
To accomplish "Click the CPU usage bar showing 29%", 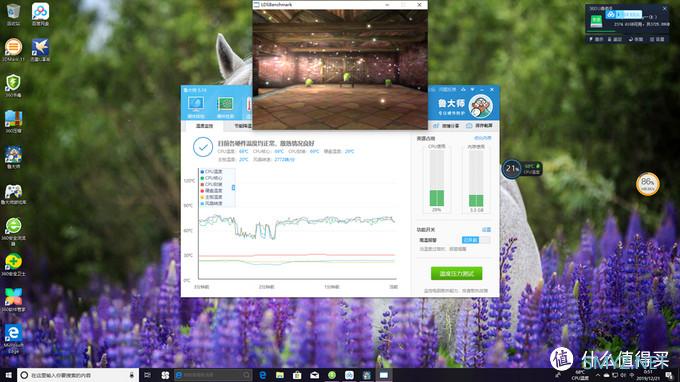I will tap(437, 178).
